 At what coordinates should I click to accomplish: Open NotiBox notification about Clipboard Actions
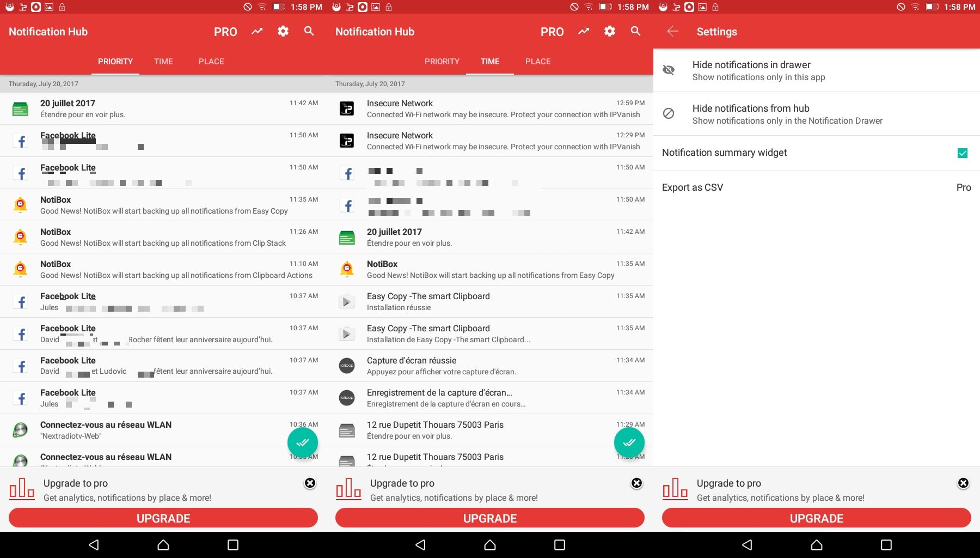(163, 269)
